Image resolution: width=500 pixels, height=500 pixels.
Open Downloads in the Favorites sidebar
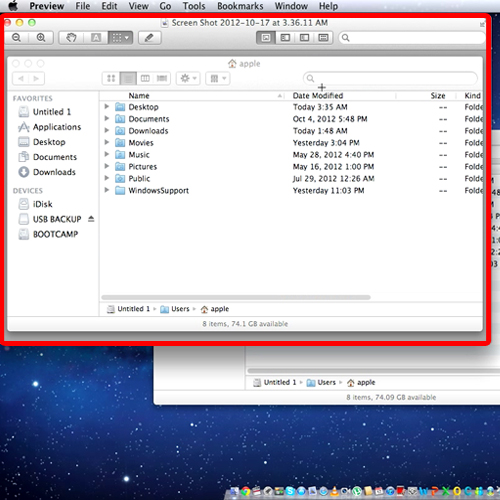click(x=47, y=172)
